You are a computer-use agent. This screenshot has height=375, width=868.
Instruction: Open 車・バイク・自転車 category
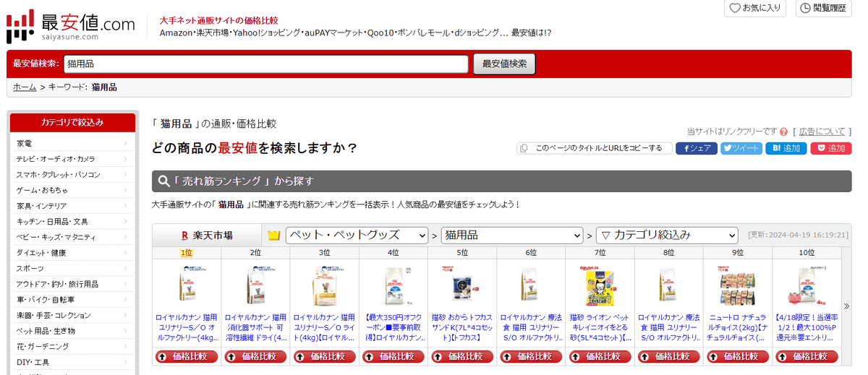point(73,300)
